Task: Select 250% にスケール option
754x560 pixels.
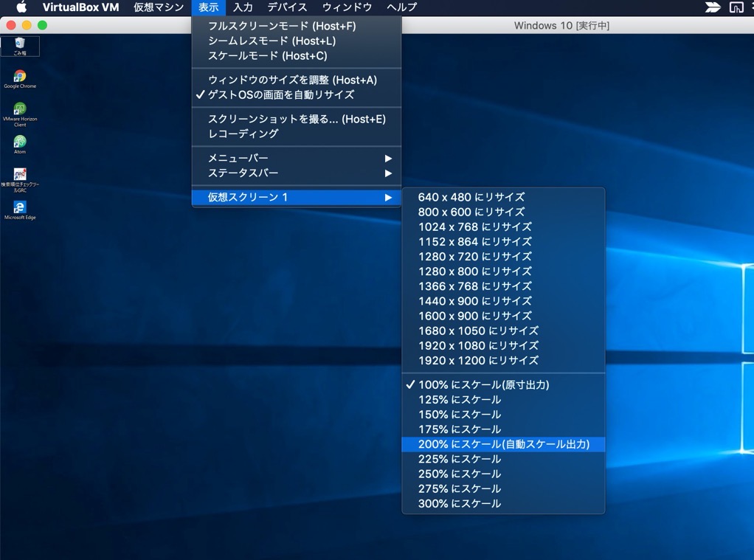Action: point(503,474)
